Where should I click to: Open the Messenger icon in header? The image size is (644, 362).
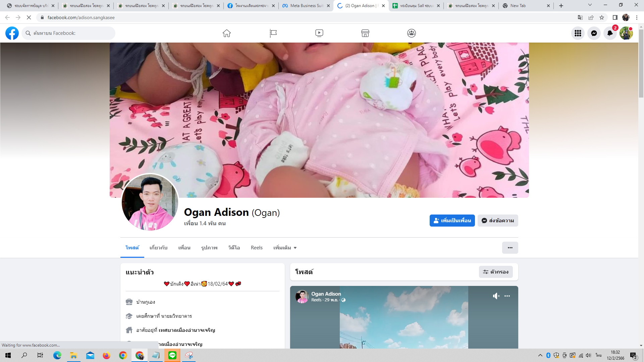[x=594, y=33]
